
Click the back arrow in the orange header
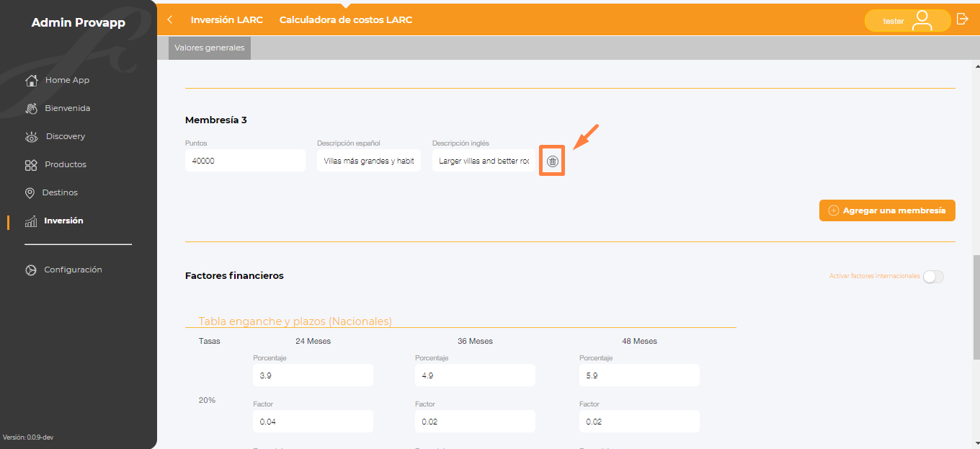click(x=170, y=20)
